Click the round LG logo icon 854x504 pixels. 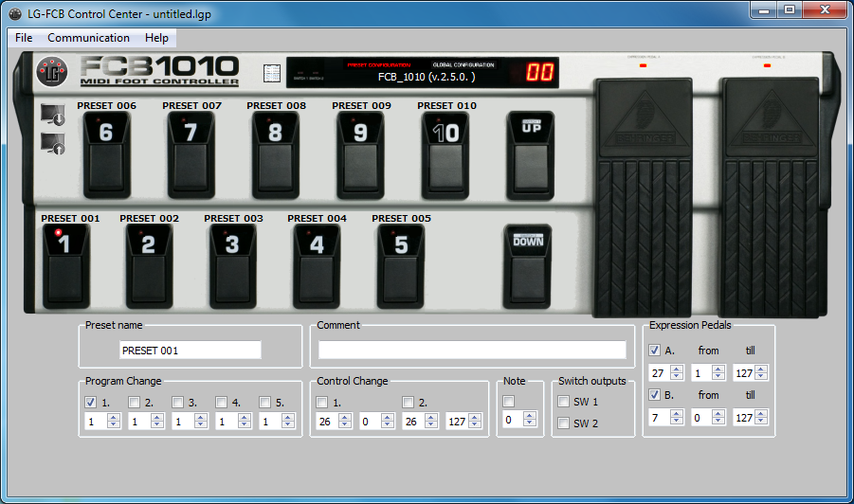pos(52,70)
